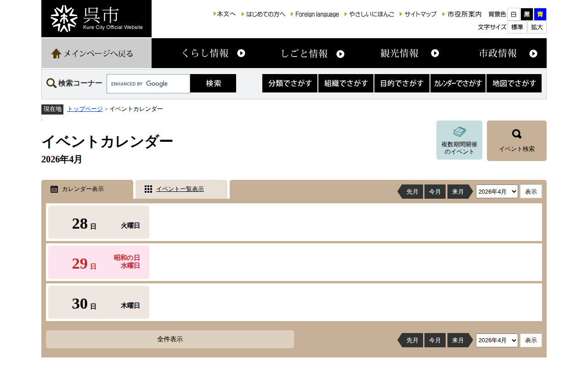
Task: Set background color to blue (青)
Action: click(x=540, y=14)
